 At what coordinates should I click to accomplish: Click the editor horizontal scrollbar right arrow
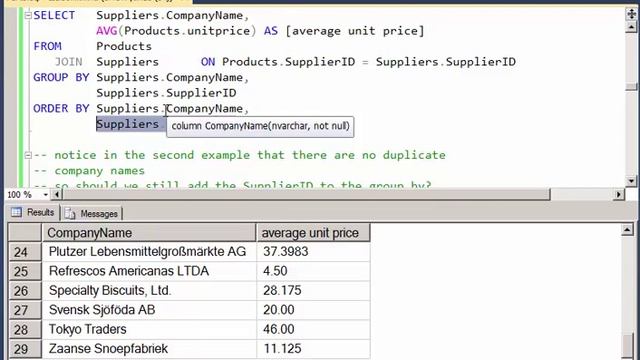pyautogui.click(x=619, y=195)
